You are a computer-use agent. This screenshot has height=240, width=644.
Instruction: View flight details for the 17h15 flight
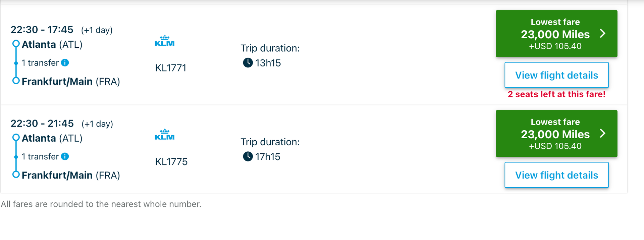[556, 175]
